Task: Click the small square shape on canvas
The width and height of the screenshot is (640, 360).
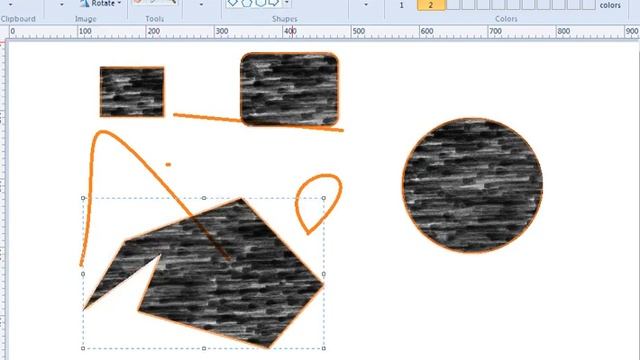Action: pos(132,92)
